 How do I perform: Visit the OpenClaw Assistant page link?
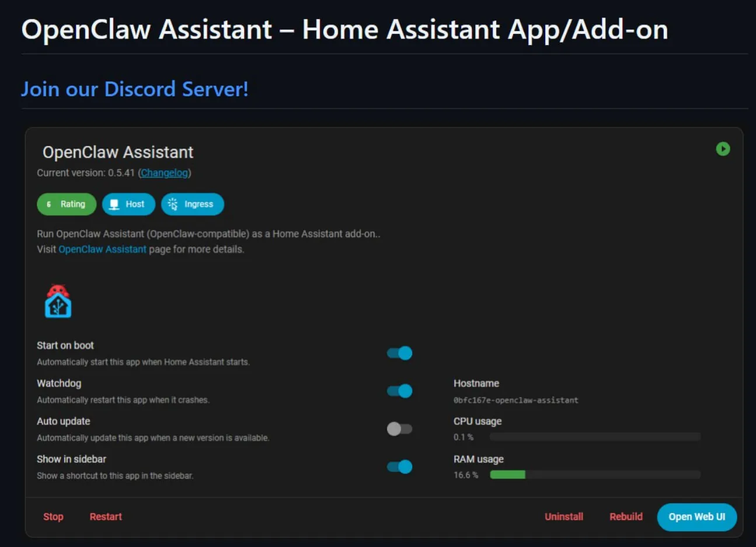[102, 249]
